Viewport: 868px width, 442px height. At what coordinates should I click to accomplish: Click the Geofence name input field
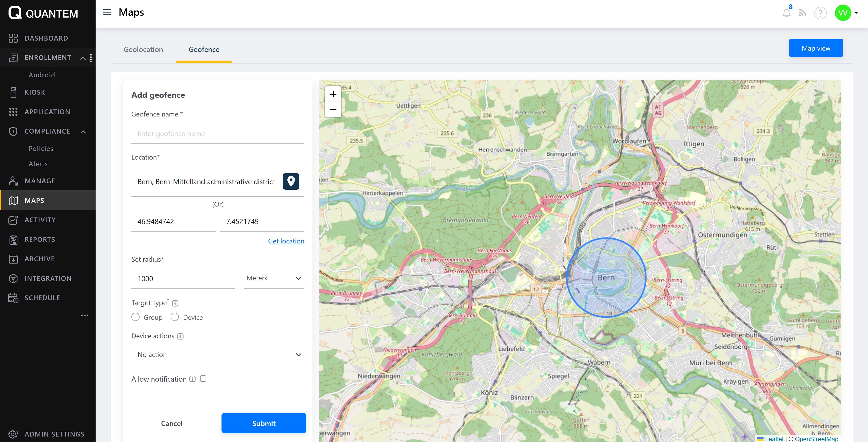[x=218, y=134]
